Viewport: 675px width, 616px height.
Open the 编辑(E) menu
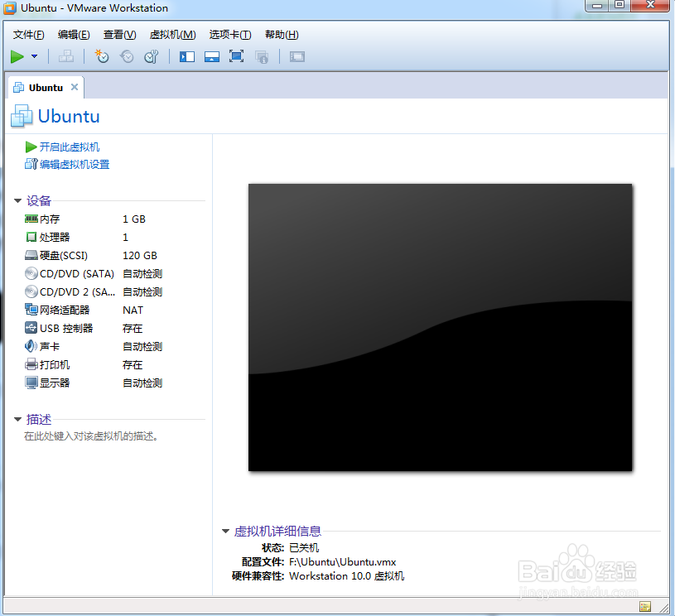pos(74,35)
